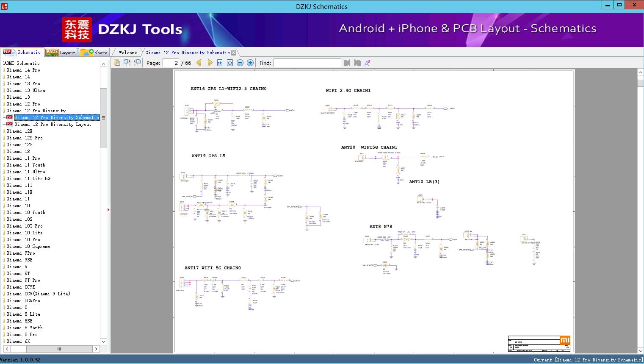The width and height of the screenshot is (644, 364).
Task: Click the match case Aa icon
Action: pos(367,63)
